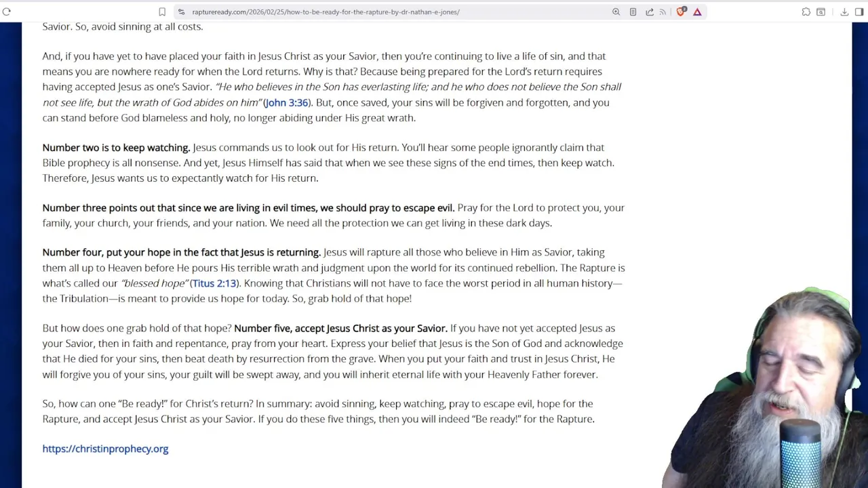Share this page with the share icon
Screen dimensions: 868x488
click(x=649, y=12)
